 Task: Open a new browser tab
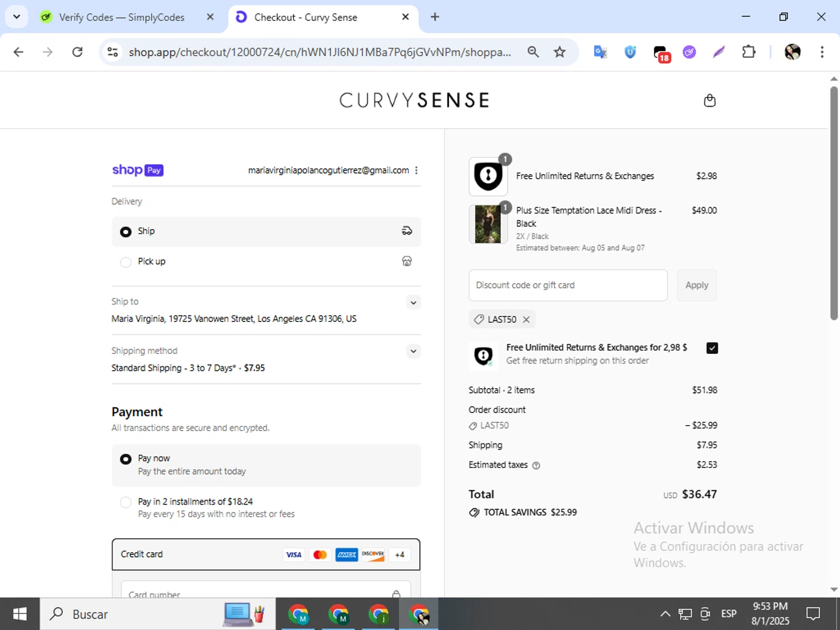[x=435, y=17]
